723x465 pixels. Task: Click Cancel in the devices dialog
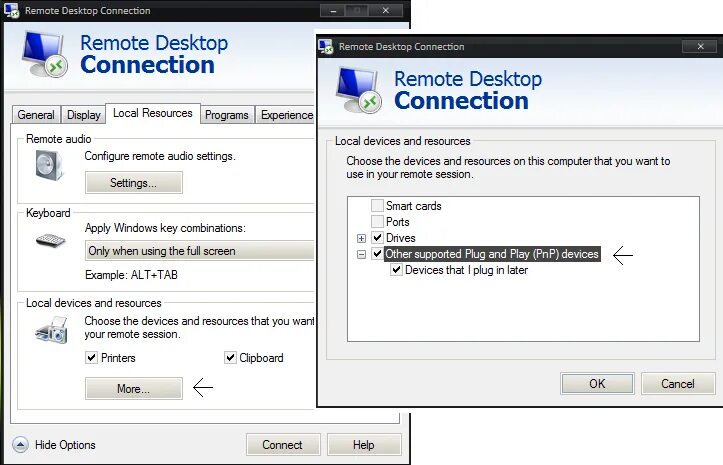(678, 383)
